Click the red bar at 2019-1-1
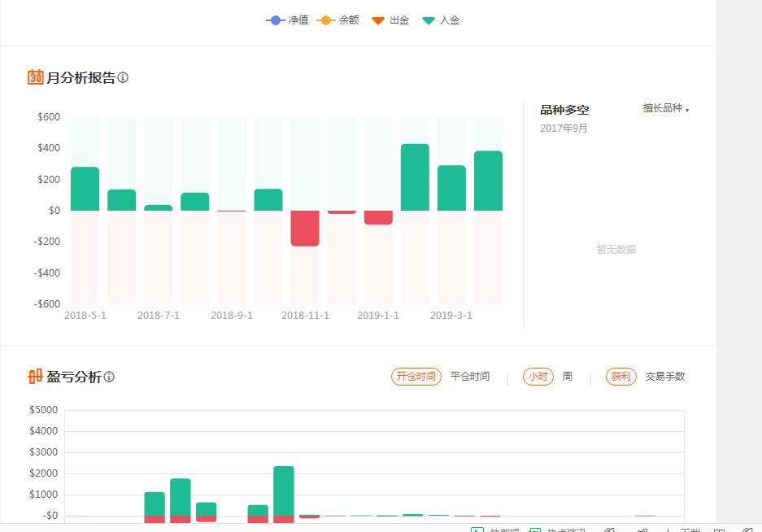This screenshot has width=762, height=532. pyautogui.click(x=378, y=217)
